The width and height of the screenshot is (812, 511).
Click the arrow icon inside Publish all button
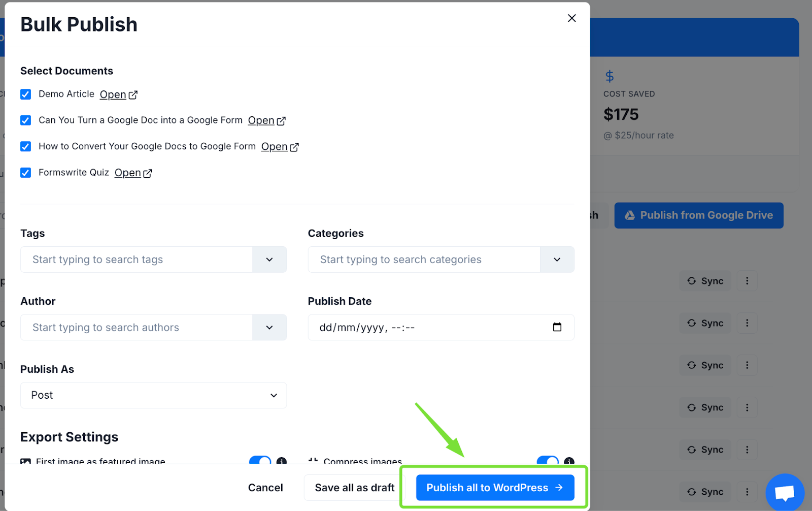coord(559,487)
